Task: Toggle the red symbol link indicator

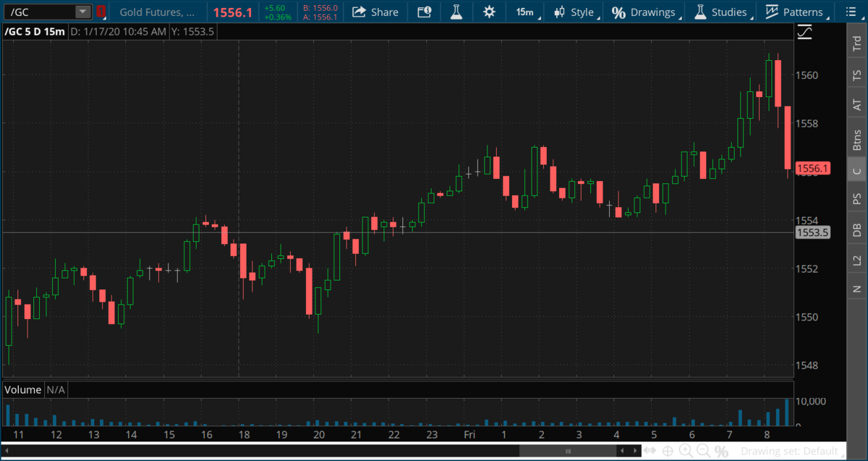Action: (101, 12)
